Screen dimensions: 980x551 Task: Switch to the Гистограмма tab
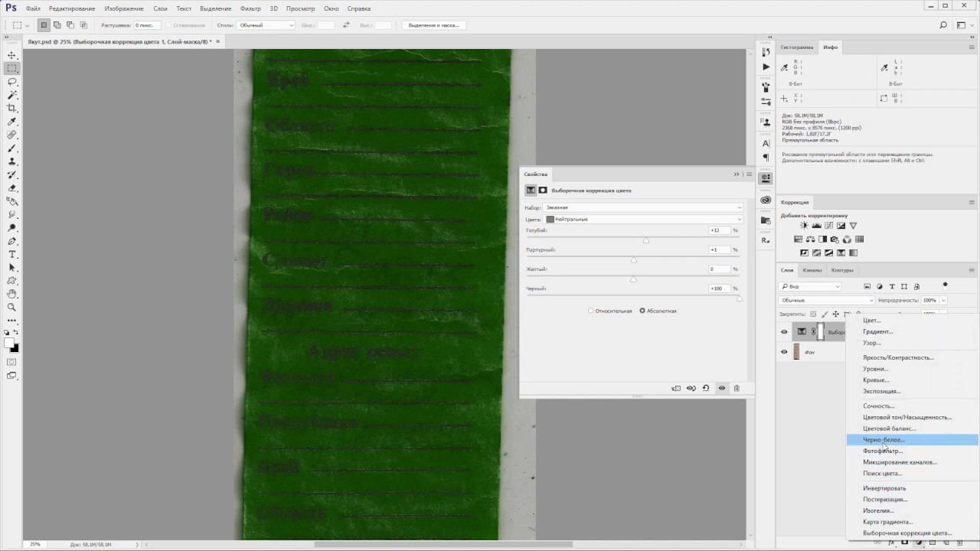[x=797, y=47]
